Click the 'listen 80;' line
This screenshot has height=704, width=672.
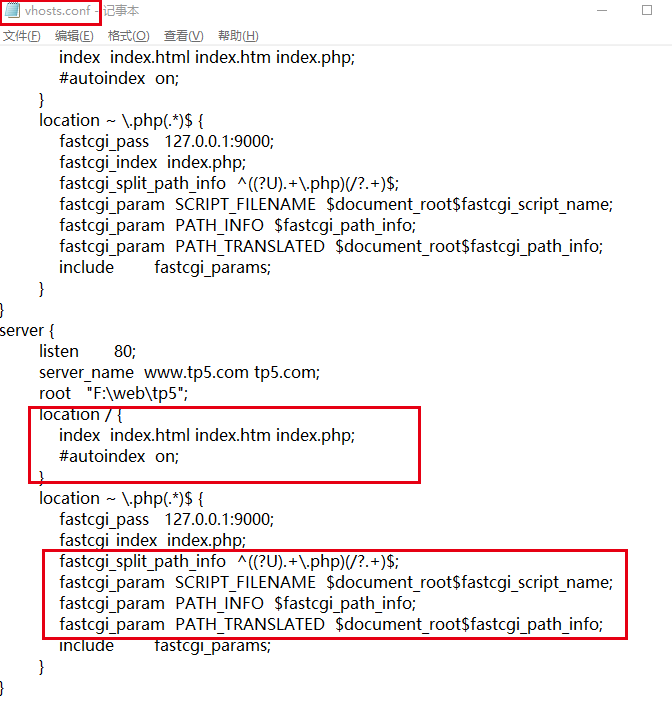click(87, 352)
